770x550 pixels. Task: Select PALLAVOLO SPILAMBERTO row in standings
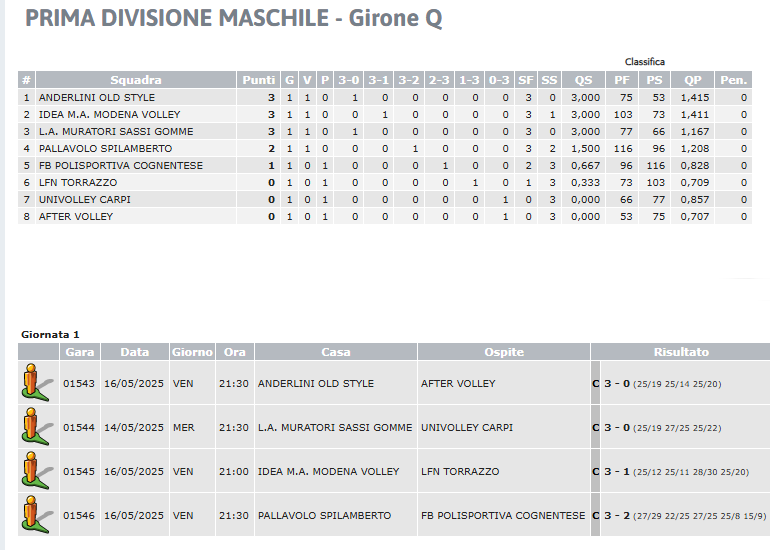point(385,148)
